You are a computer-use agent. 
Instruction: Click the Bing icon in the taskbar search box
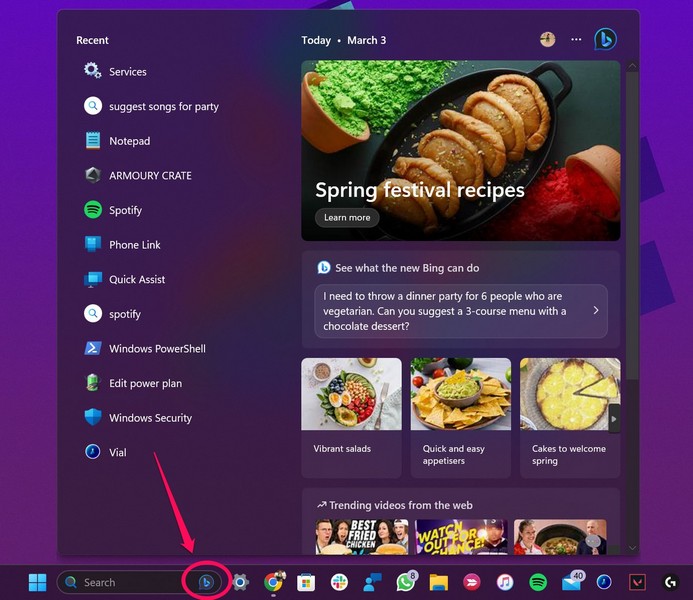tap(206, 582)
